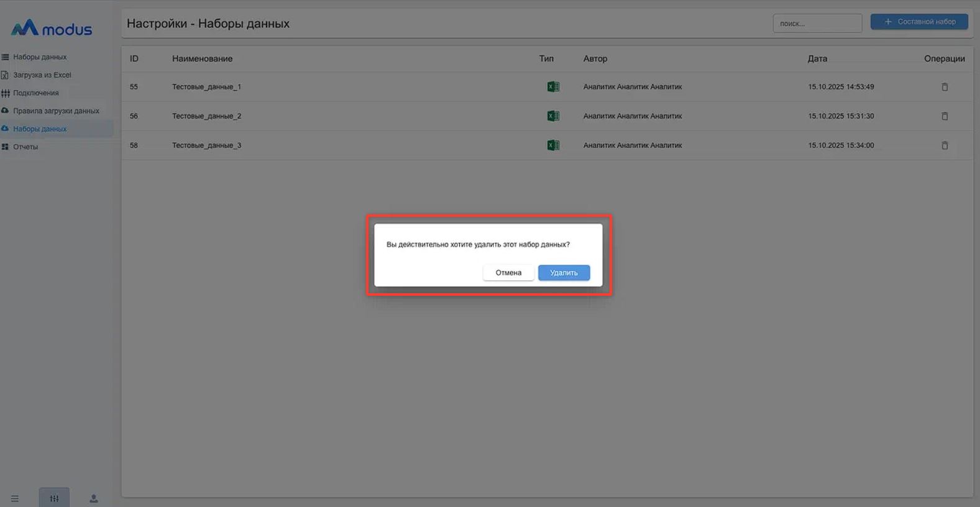The image size is (980, 507).
Task: Click the Составной набор button
Action: (x=919, y=22)
